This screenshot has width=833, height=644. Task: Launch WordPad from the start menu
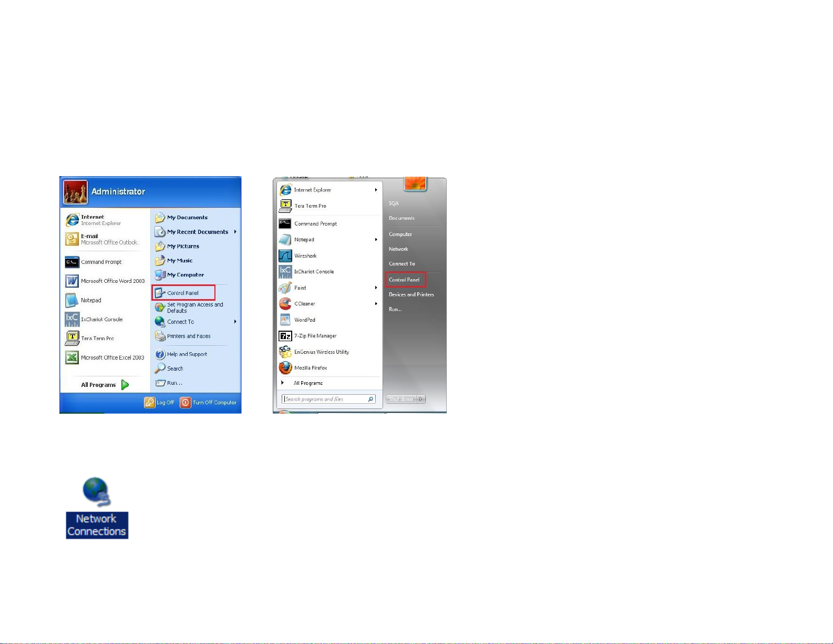click(x=297, y=320)
